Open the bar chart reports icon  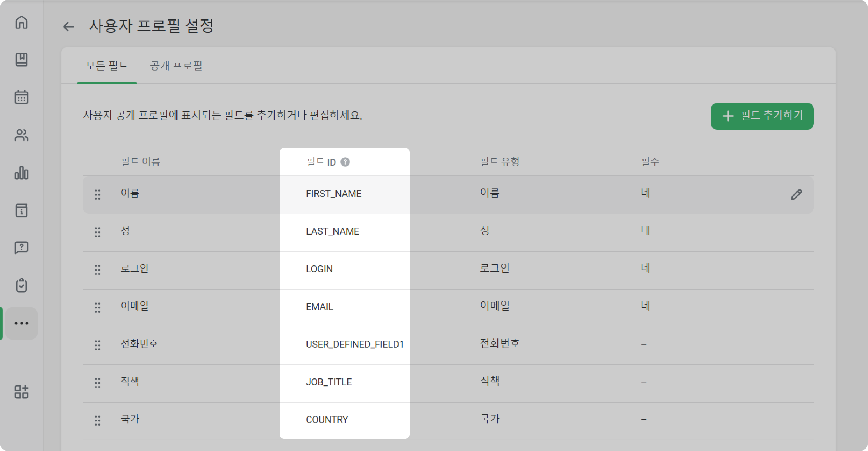click(22, 173)
